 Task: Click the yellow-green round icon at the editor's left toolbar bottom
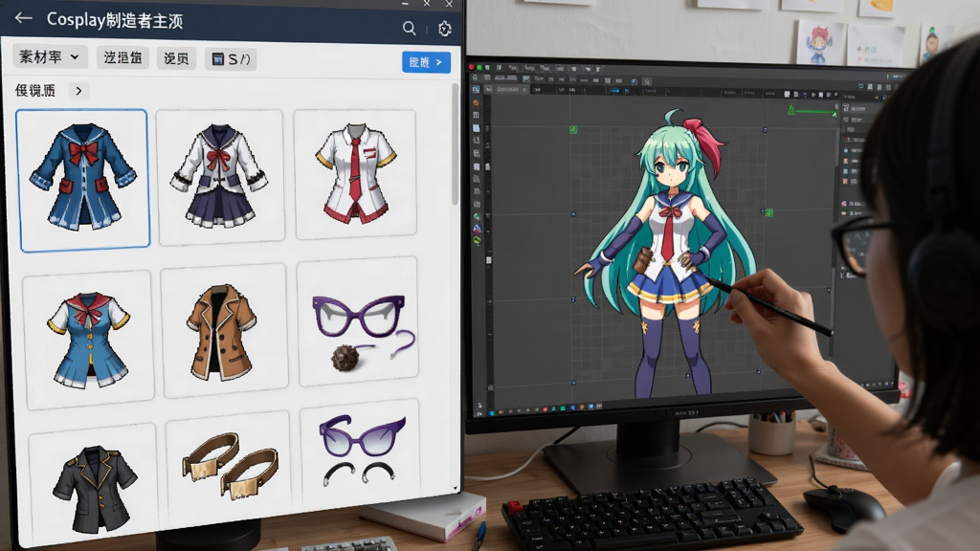tap(477, 240)
